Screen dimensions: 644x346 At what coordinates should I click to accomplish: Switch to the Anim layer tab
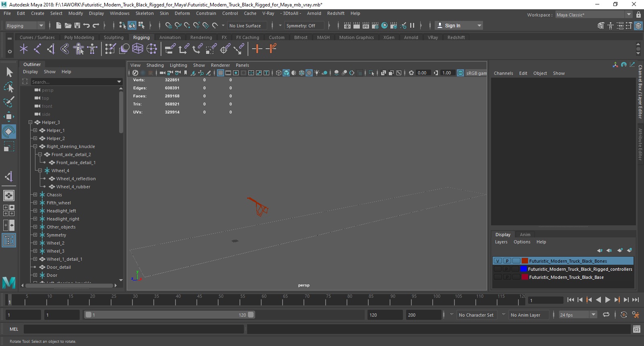(x=525, y=235)
